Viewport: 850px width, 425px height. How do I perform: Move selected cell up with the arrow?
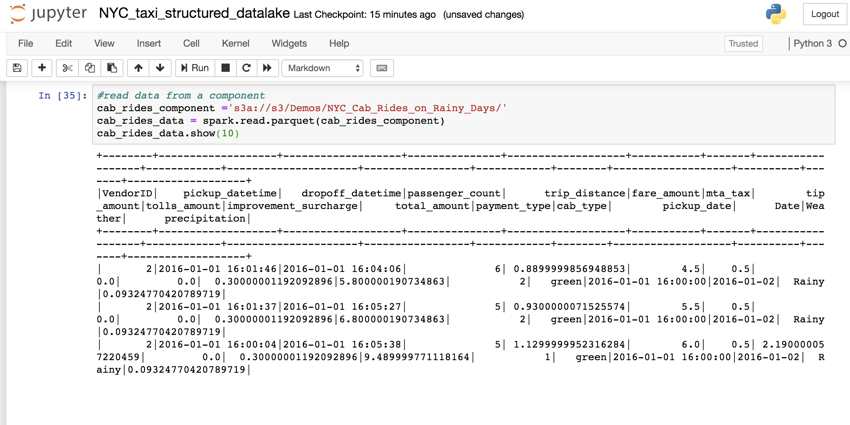coord(138,68)
